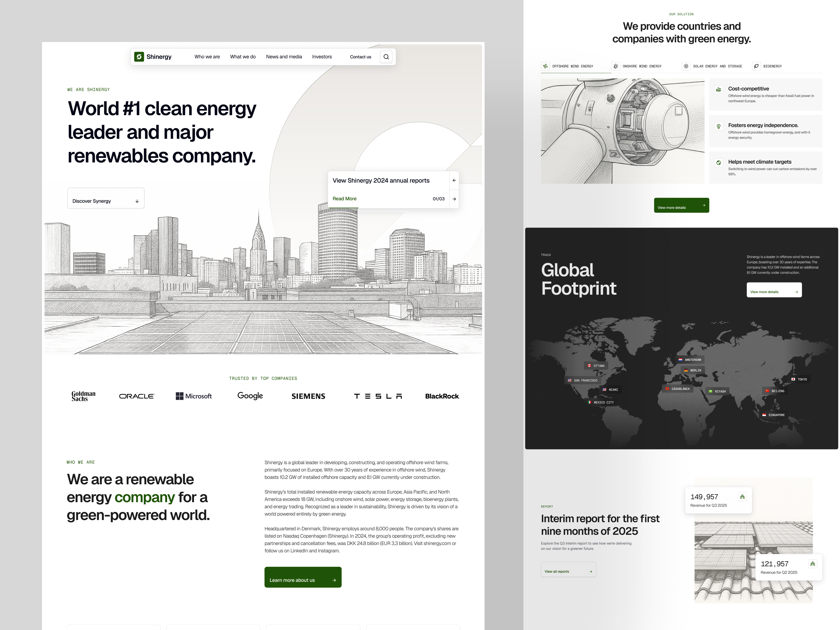
Task: Click View all reports button
Action: pos(569,570)
